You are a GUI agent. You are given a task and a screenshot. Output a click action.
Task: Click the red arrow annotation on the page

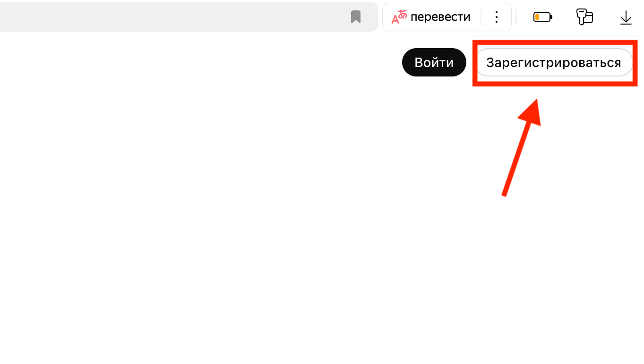521,146
